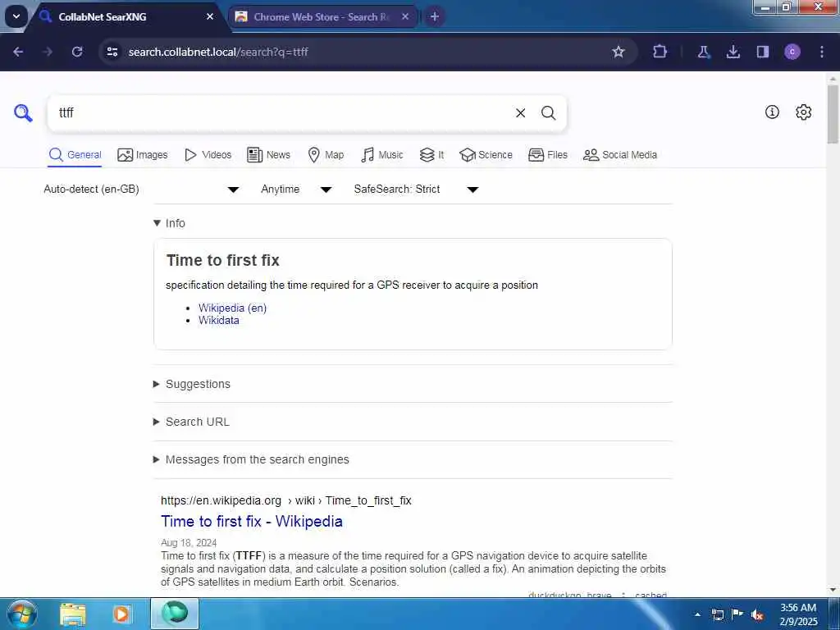The width and height of the screenshot is (840, 630).
Task: Open the Chrome three-dot menu
Action: pos(822,52)
